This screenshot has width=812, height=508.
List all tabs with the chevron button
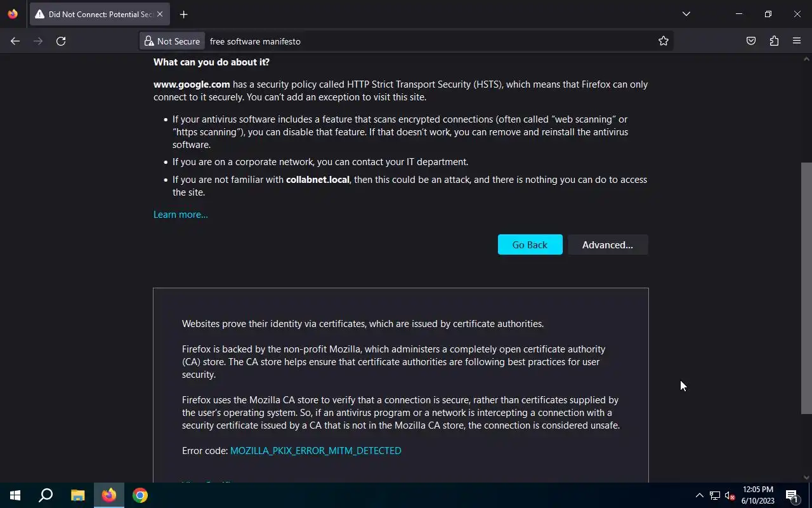pos(686,14)
